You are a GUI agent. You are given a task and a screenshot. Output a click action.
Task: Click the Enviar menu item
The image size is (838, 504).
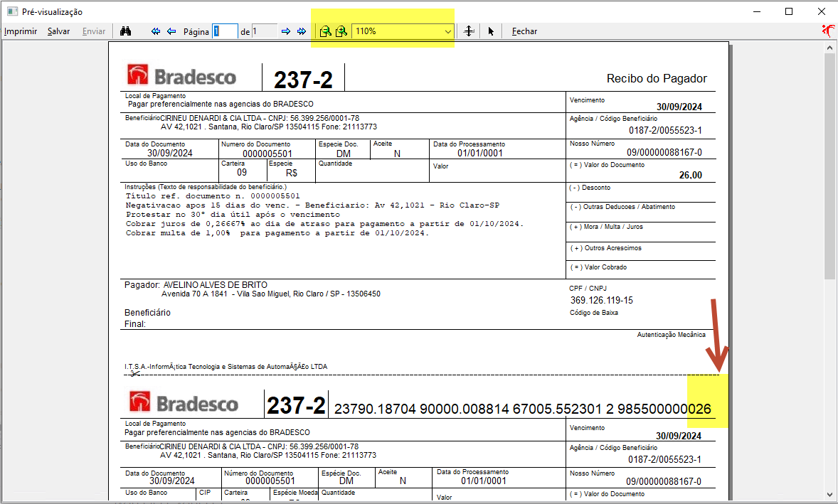click(x=93, y=31)
